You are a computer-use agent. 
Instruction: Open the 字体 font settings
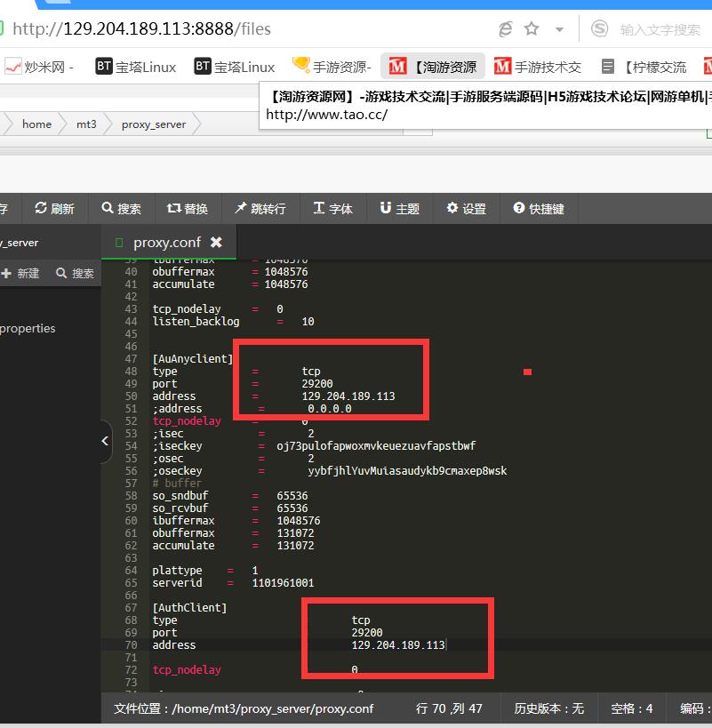coord(332,208)
